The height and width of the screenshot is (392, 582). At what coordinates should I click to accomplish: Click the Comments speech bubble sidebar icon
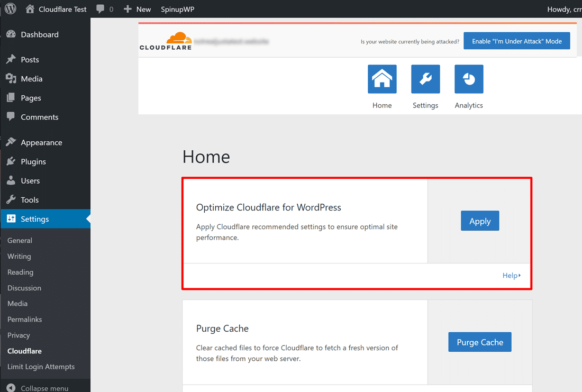(11, 116)
